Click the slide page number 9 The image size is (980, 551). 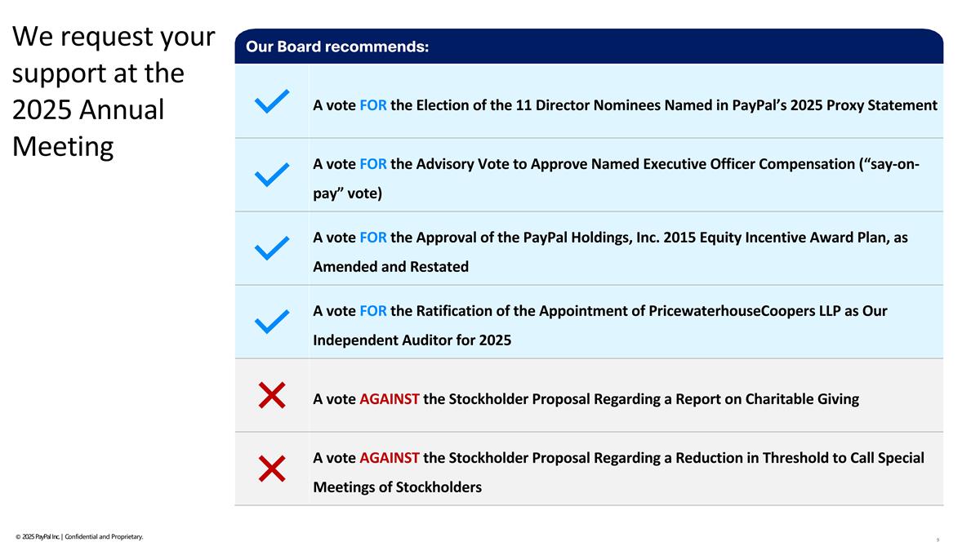coord(937,540)
